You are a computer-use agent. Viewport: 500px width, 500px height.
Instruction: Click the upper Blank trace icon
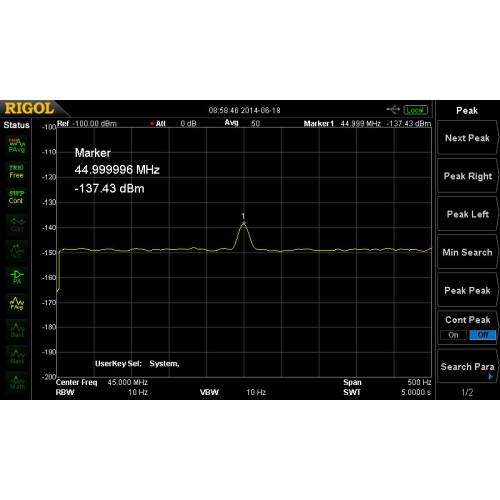[x=17, y=330]
